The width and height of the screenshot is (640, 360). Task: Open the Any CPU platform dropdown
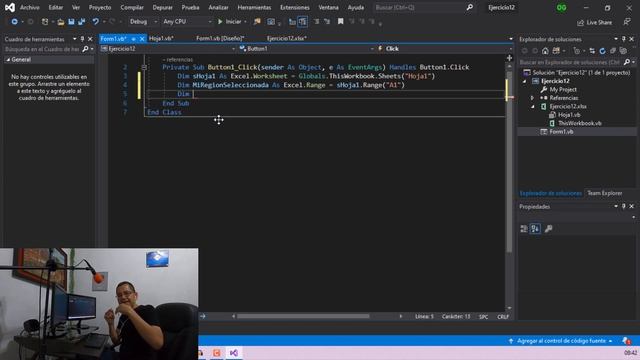pos(187,22)
